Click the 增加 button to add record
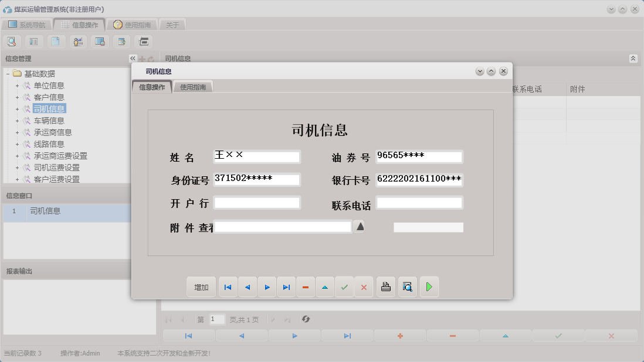 coord(201,286)
